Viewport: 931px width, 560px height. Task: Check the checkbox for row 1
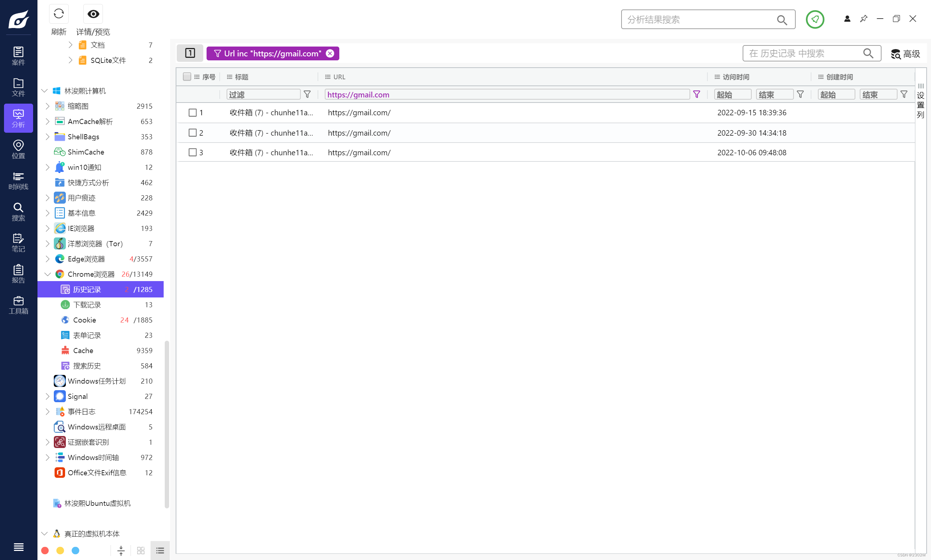click(192, 112)
